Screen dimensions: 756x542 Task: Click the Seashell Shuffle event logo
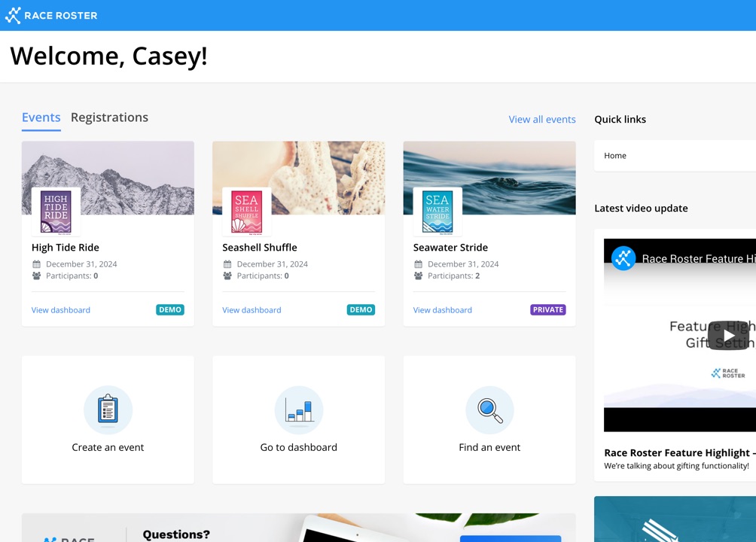pyautogui.click(x=246, y=212)
